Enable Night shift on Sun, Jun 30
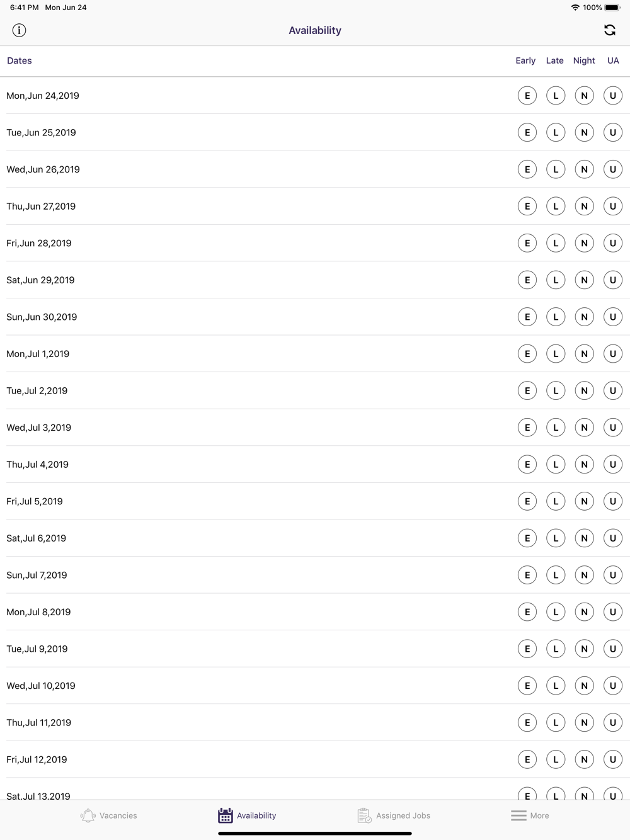630x840 pixels. pyautogui.click(x=585, y=317)
